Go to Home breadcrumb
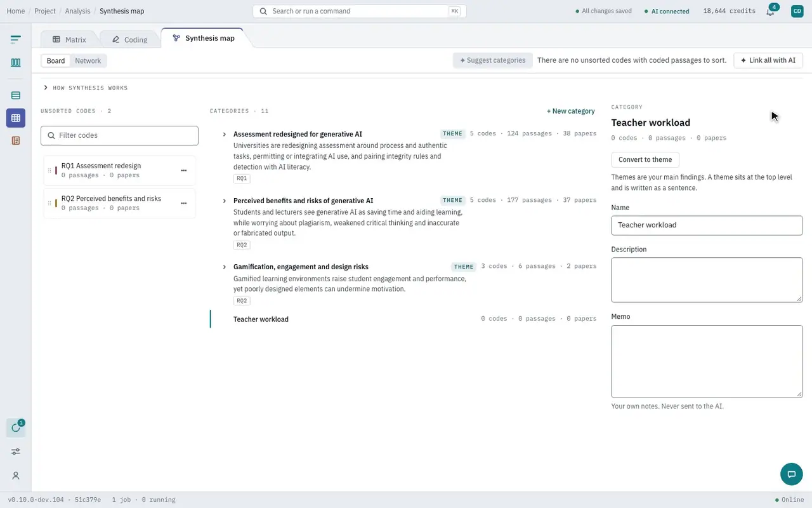 coord(16,11)
